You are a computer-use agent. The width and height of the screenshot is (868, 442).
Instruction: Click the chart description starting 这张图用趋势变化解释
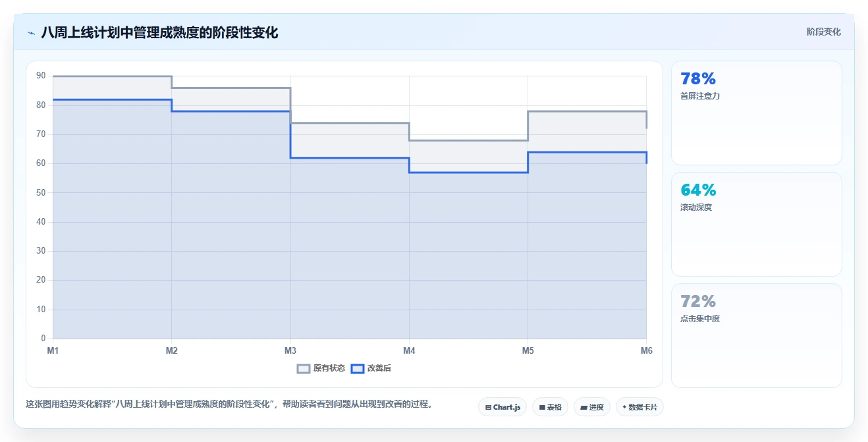point(229,404)
